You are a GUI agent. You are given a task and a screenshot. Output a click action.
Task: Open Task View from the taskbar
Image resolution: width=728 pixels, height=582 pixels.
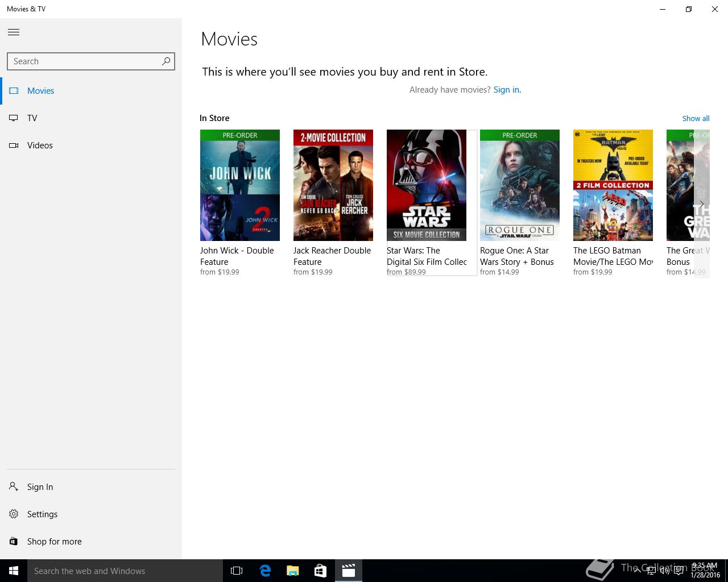237,571
